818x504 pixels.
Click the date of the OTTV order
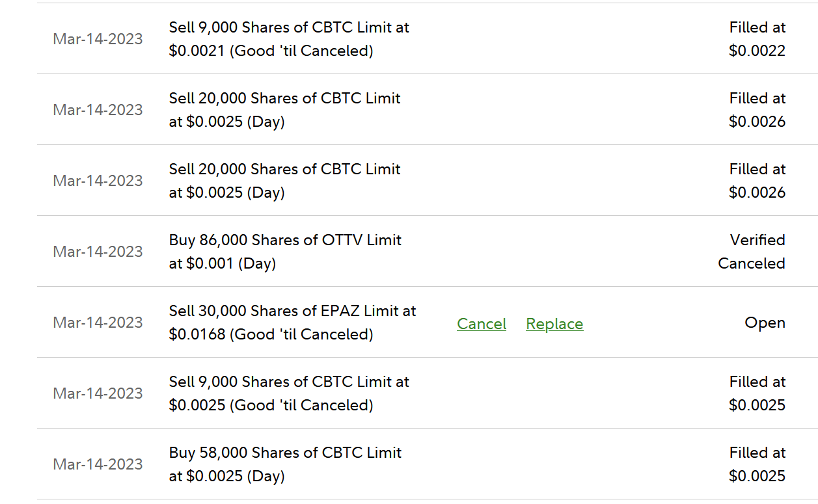coord(98,252)
